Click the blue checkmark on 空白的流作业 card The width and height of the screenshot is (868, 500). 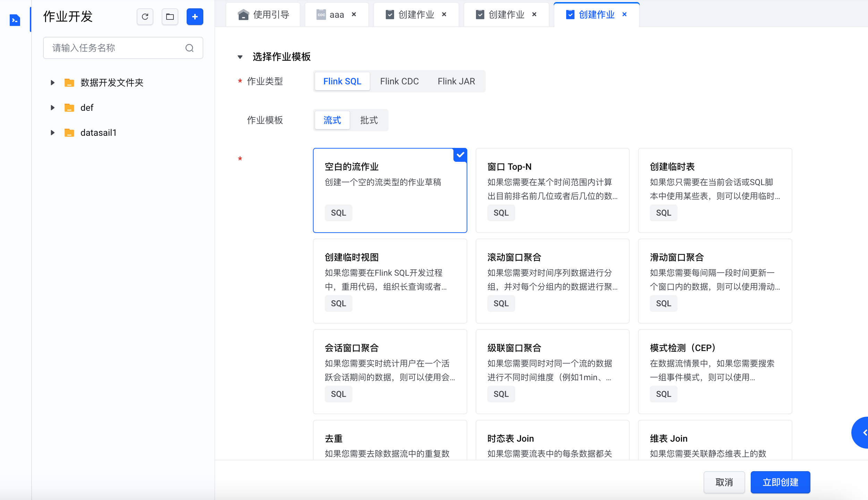point(460,155)
